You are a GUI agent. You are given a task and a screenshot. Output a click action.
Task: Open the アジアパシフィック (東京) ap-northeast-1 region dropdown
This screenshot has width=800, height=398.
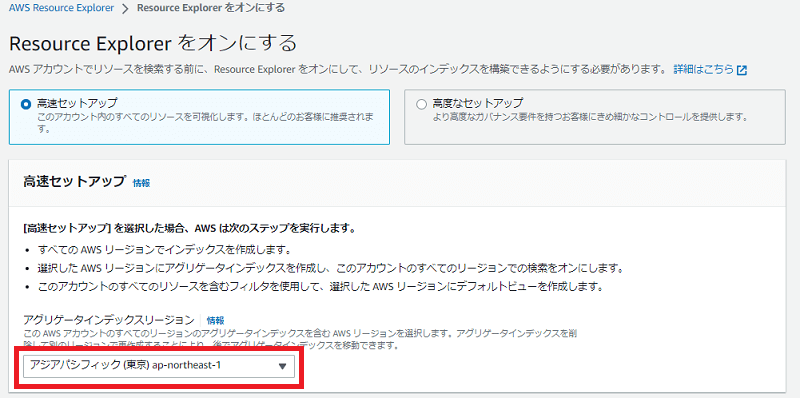(159, 365)
